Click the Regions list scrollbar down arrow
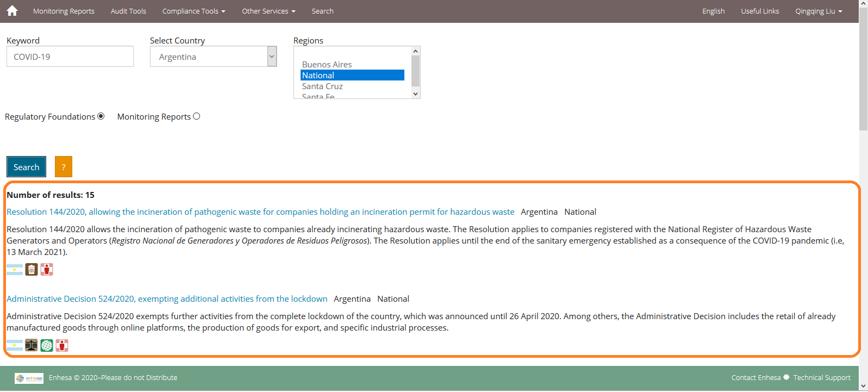868x392 pixels. pos(416,94)
